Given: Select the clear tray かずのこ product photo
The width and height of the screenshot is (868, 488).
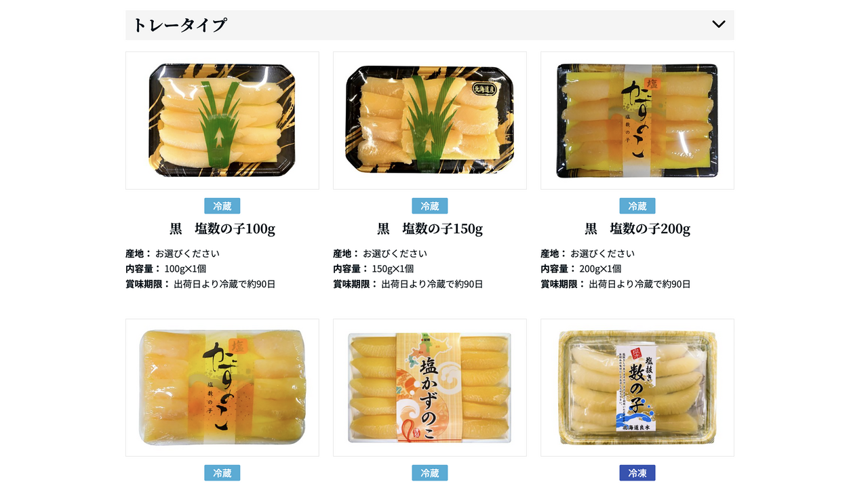Looking at the screenshot, I should click(222, 388).
